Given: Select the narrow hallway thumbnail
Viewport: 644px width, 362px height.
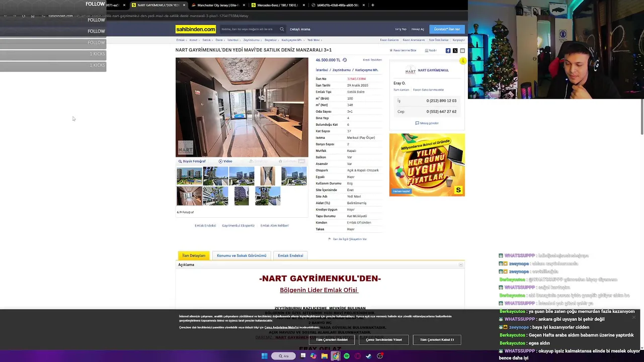Looking at the screenshot, I should (x=268, y=176).
